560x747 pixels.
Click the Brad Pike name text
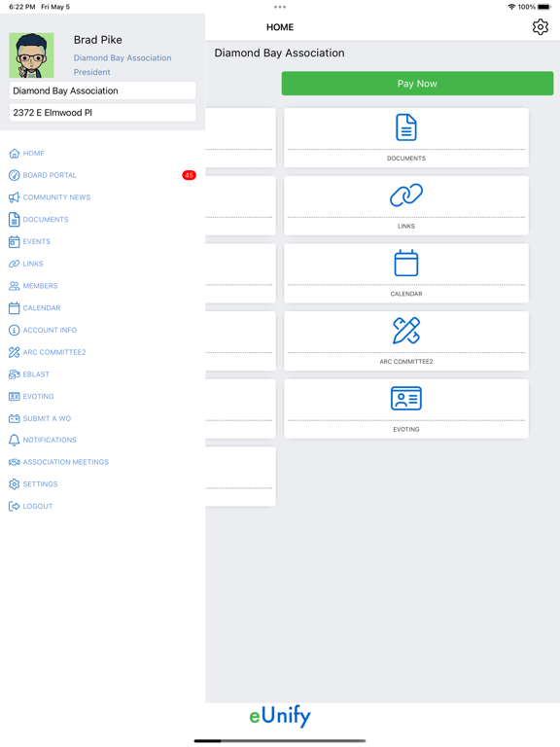click(97, 40)
